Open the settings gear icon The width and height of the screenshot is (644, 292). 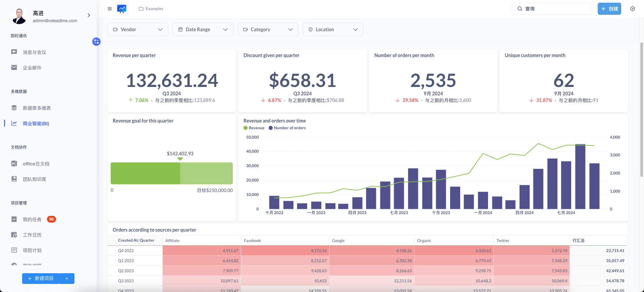point(633,9)
